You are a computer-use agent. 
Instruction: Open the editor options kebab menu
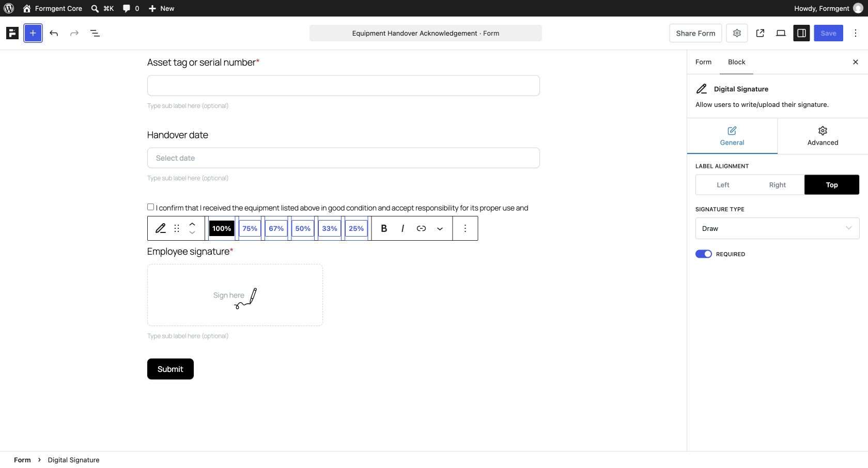[856, 33]
